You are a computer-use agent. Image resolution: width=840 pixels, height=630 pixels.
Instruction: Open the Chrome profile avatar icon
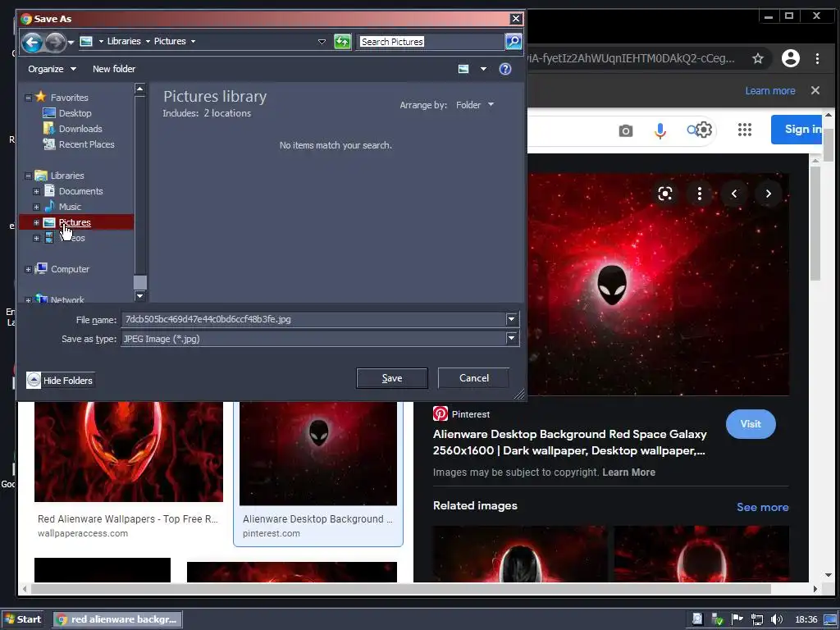click(790, 58)
